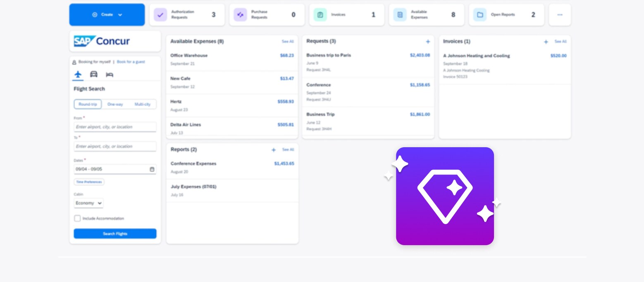Open the Business Trip request 3H4H

coord(368,122)
